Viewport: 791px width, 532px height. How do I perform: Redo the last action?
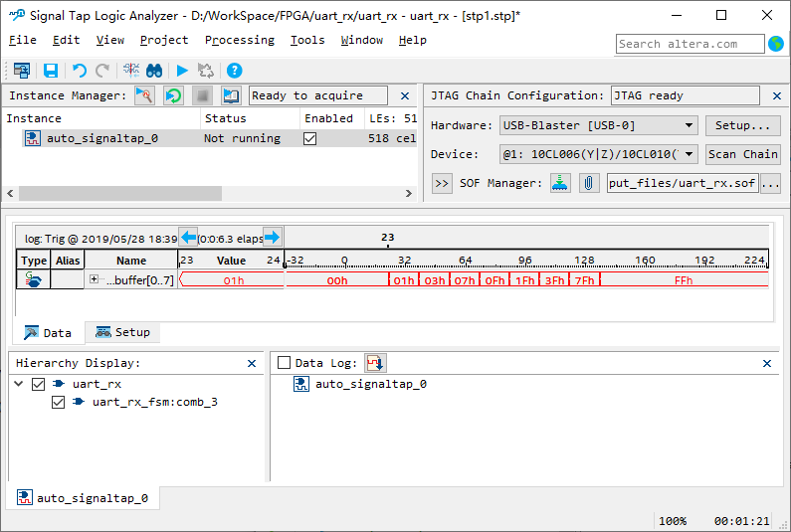(102, 71)
